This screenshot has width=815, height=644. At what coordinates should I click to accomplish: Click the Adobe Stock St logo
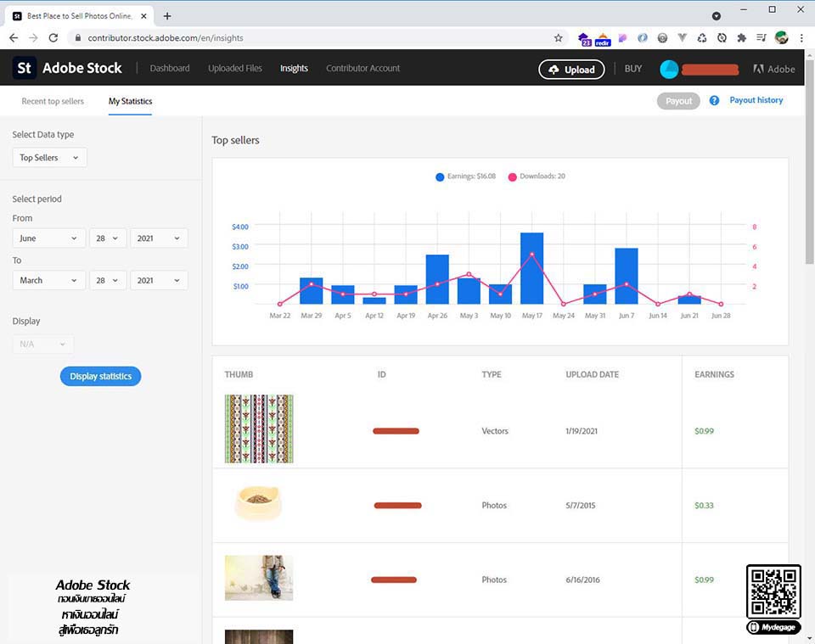click(x=24, y=68)
